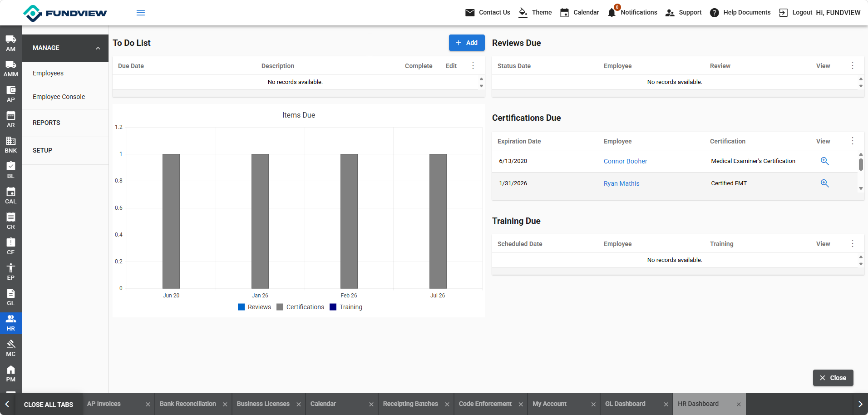Switch to the Business Licenses tab
Screen dimensions: 868x415
click(263, 404)
